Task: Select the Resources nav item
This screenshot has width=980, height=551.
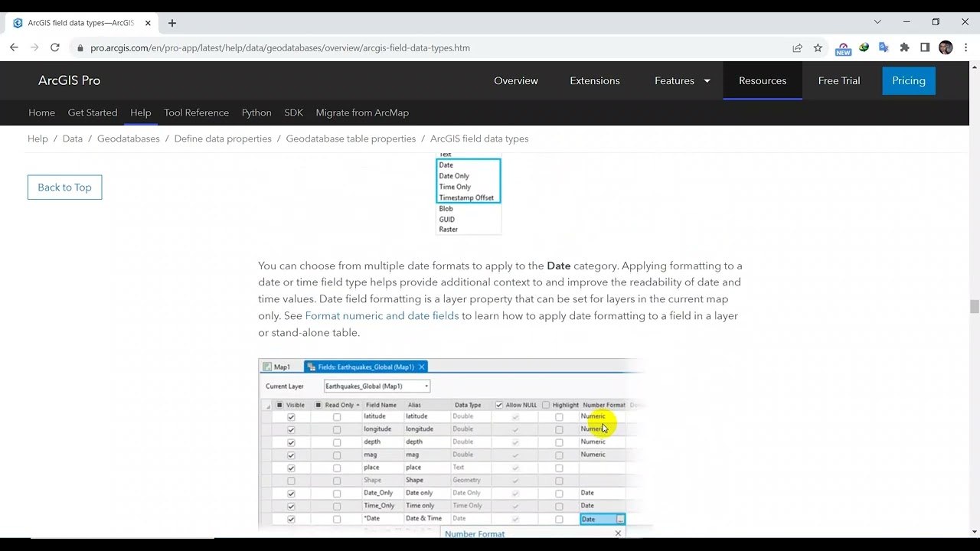Action: click(763, 80)
